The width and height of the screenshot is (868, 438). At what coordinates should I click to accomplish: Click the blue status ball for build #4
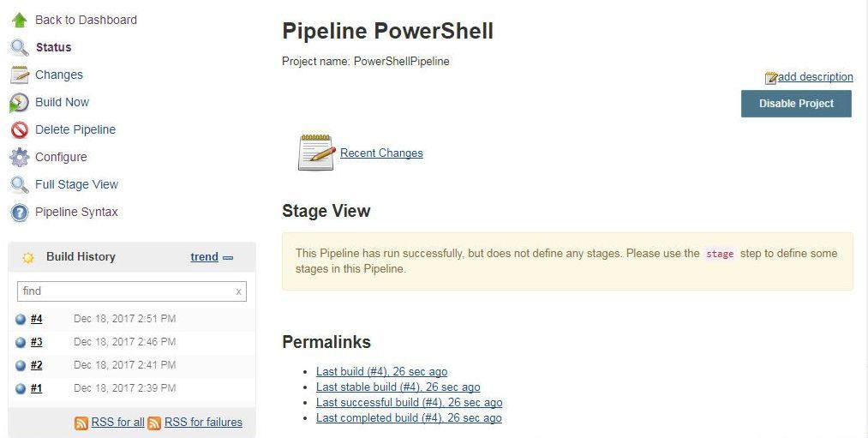click(21, 320)
